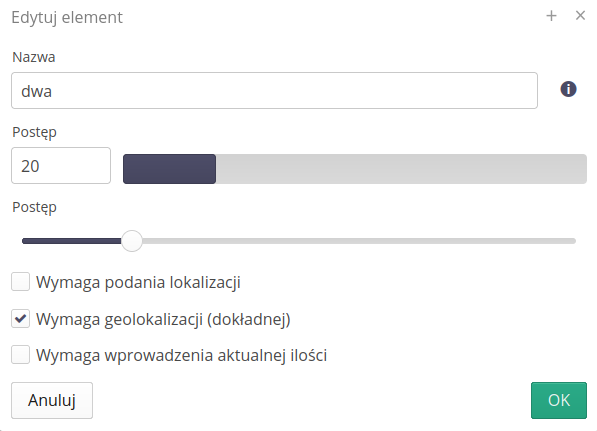
Task: Enable 'Wymaga podania lokalizacji' checkbox
Action: coord(21,282)
